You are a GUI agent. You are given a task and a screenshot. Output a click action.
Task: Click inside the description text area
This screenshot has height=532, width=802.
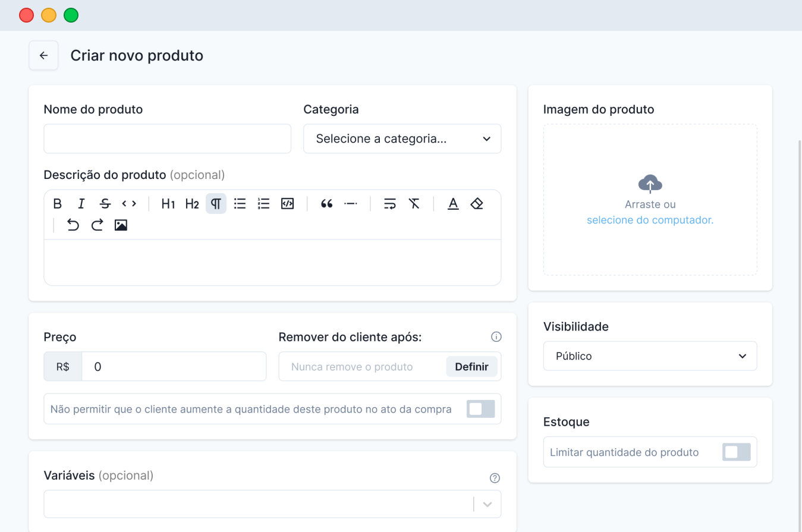pyautogui.click(x=272, y=262)
